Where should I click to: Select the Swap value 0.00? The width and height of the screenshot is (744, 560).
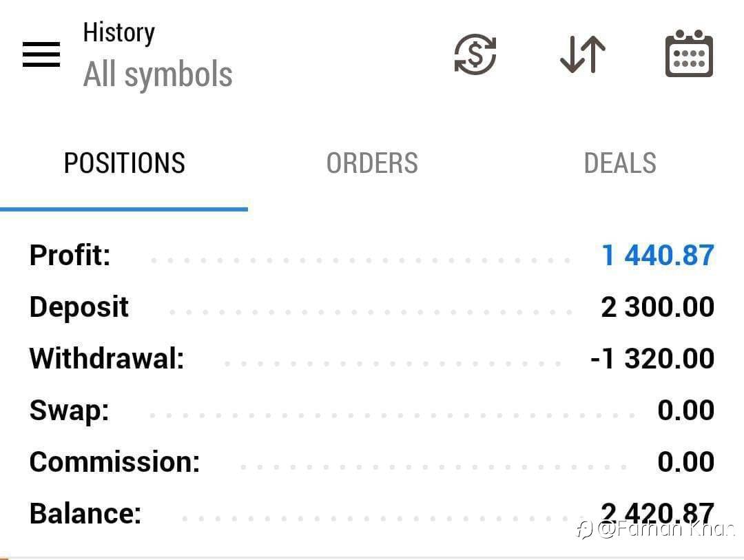pyautogui.click(x=685, y=411)
